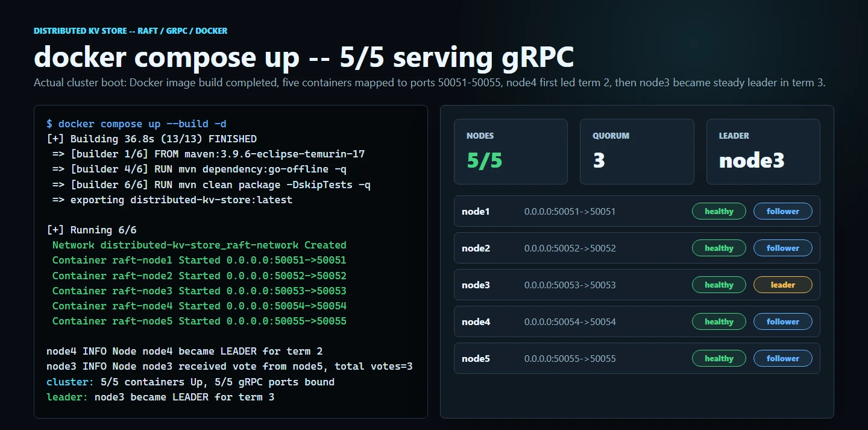Click 'node4 became LEADER for term 2' log line
Image resolution: width=868 pixels, height=430 pixels.
pyautogui.click(x=184, y=351)
